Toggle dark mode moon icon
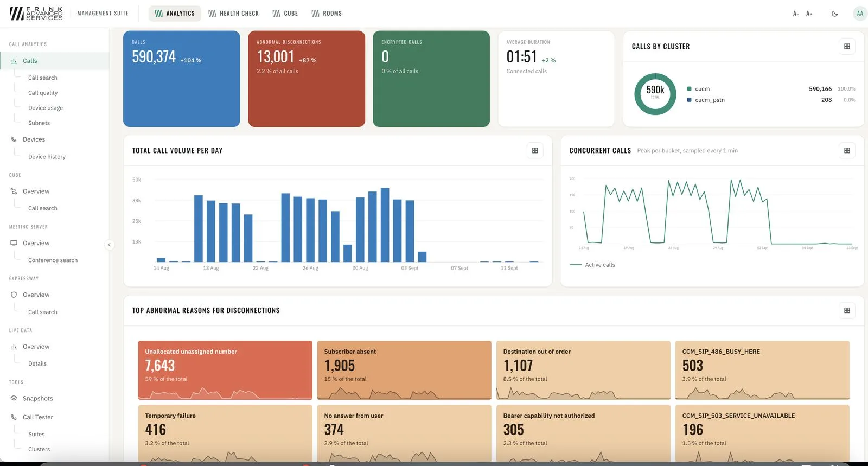The height and width of the screenshot is (466, 868). tap(834, 14)
